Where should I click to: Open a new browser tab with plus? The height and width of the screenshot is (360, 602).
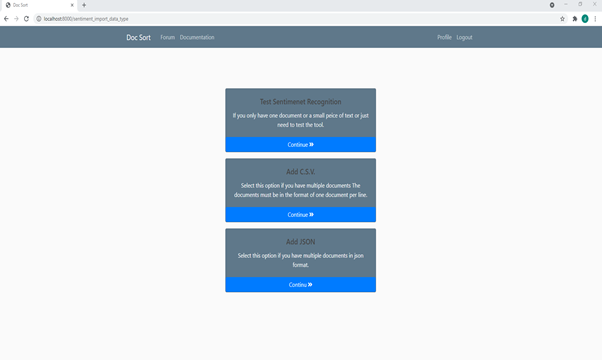tap(84, 5)
